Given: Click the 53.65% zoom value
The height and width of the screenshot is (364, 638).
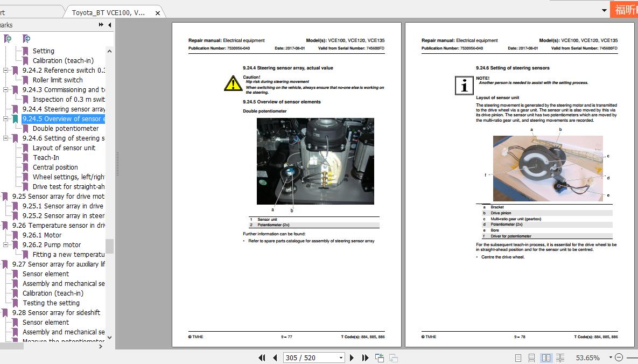Looking at the screenshot, I should 587,358.
